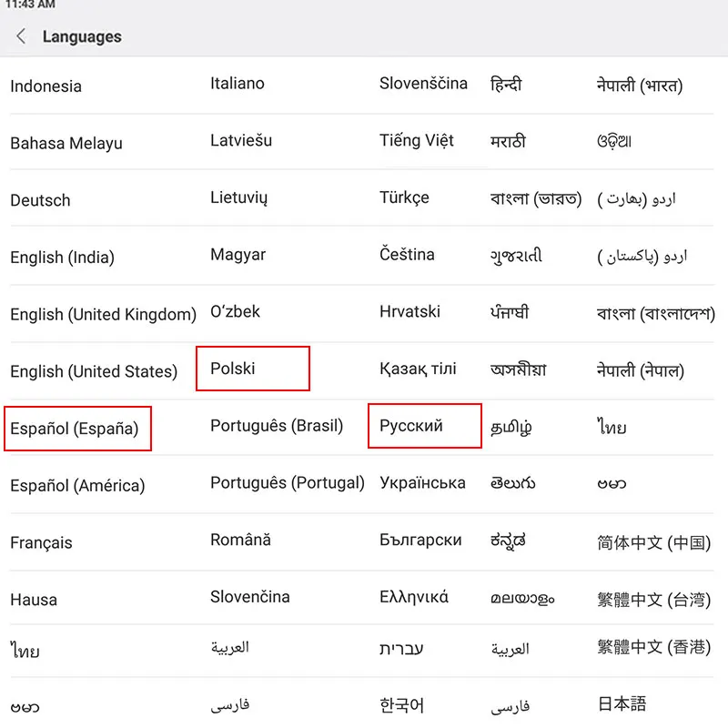728x728 pixels.
Task: Select Български language
Action: tap(420, 540)
